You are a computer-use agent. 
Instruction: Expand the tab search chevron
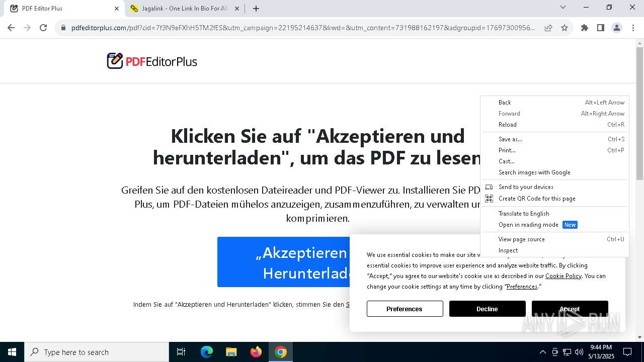coord(563,7)
